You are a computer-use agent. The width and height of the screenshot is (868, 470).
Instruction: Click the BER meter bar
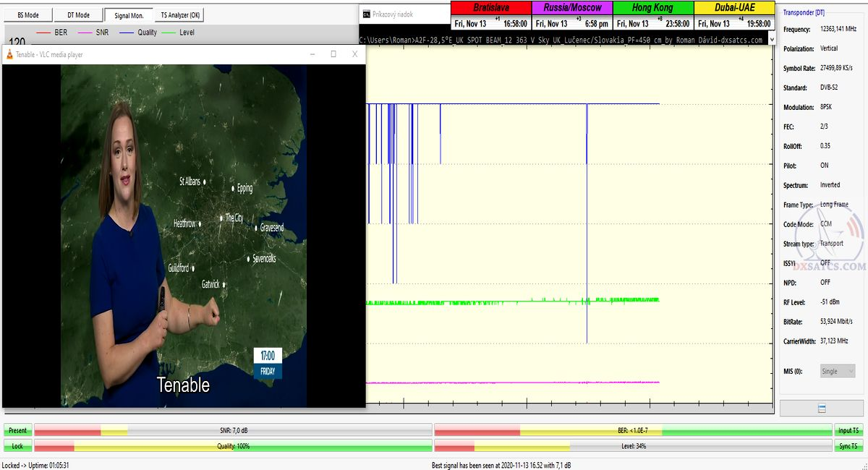click(x=633, y=430)
